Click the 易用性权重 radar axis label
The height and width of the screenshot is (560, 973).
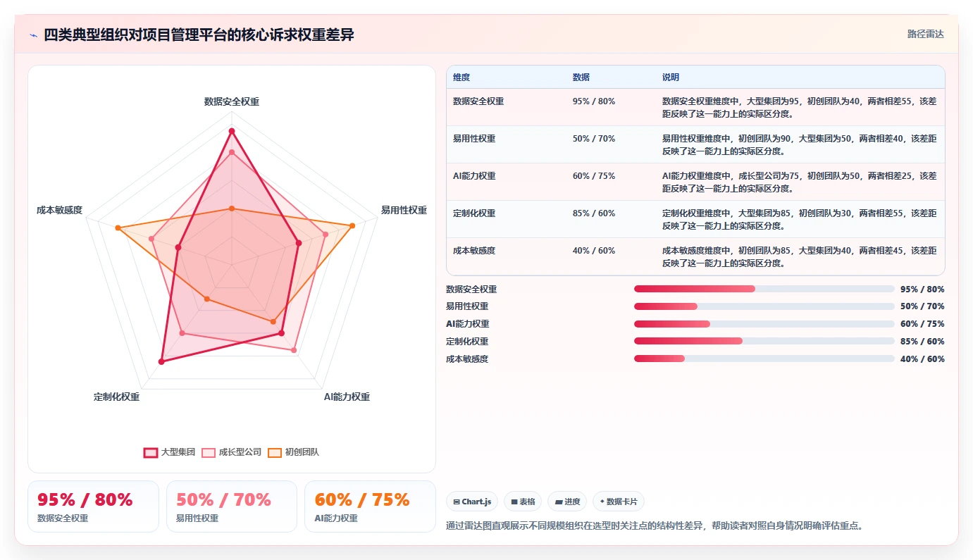click(404, 210)
